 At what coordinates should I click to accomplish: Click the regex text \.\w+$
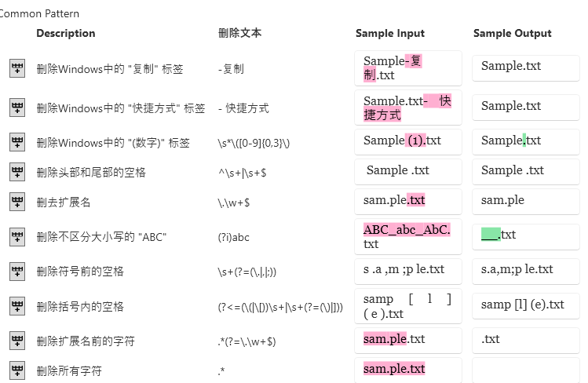pos(234,202)
